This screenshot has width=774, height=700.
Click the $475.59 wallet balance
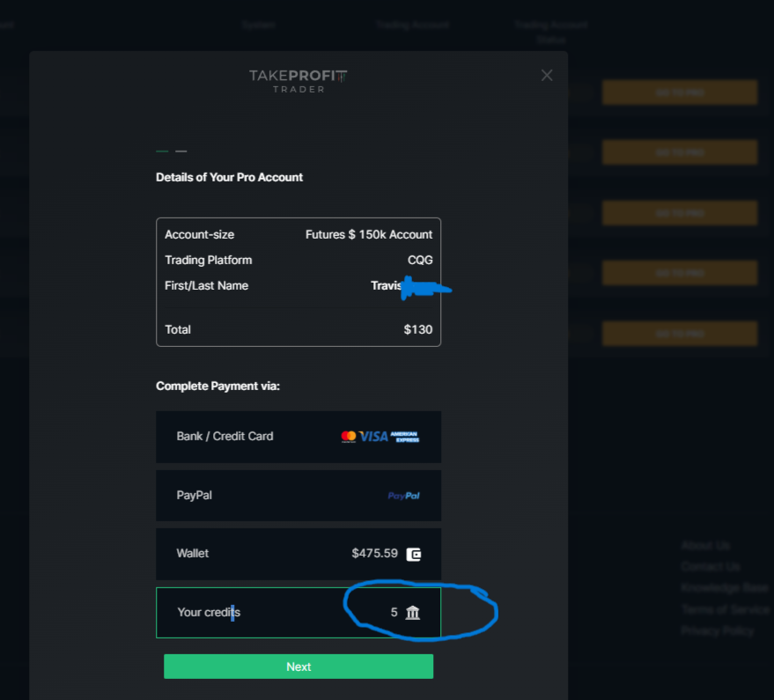[374, 553]
